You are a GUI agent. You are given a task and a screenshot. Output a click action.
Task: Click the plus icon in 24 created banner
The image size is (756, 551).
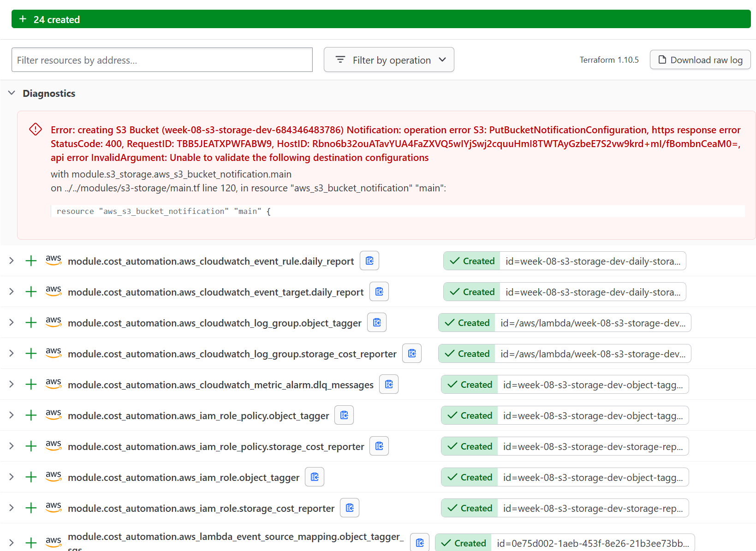(x=23, y=19)
